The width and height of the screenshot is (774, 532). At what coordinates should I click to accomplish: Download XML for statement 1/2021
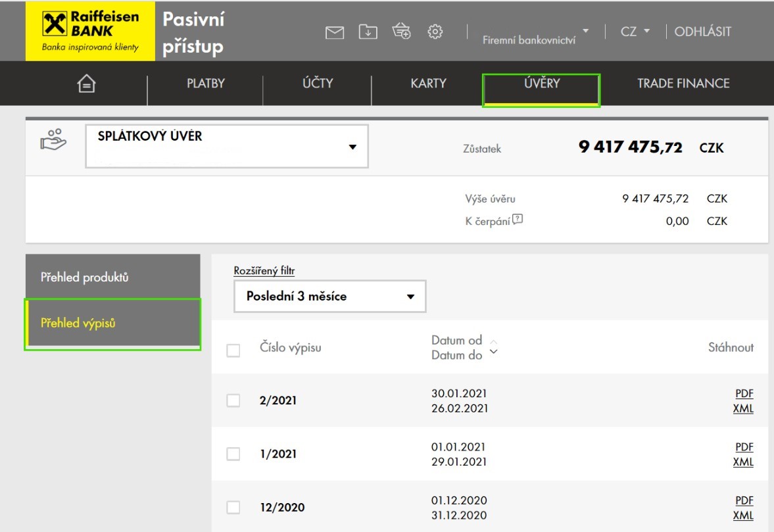(743, 462)
